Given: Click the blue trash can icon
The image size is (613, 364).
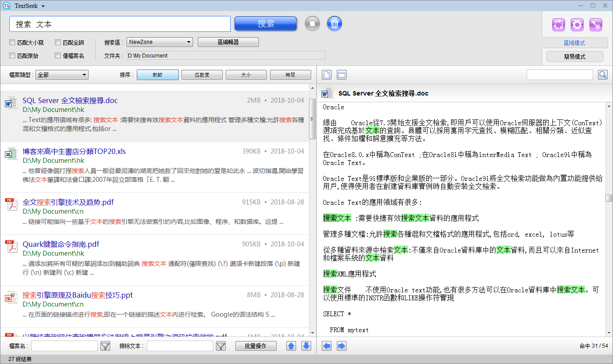Looking at the screenshot, I should [335, 23].
